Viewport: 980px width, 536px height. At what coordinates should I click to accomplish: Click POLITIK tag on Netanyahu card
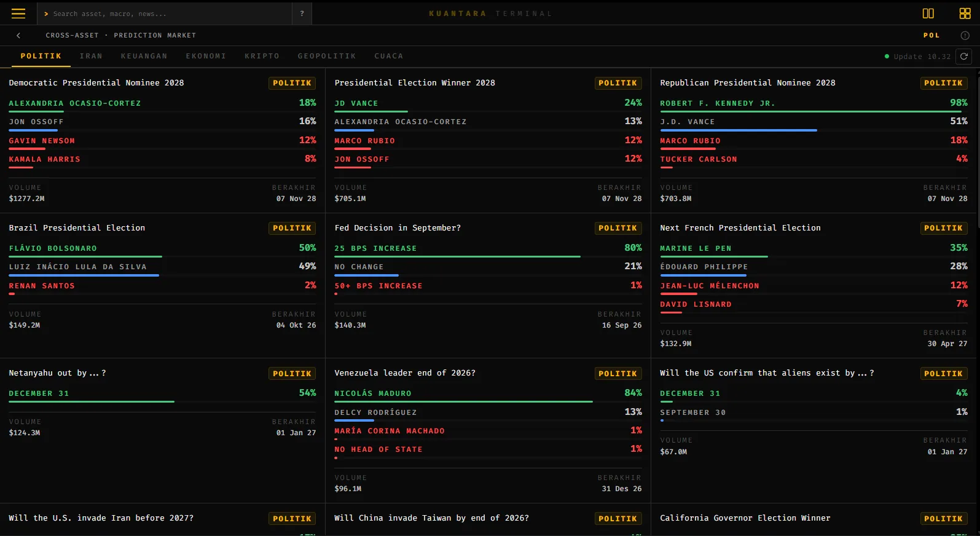pos(292,374)
